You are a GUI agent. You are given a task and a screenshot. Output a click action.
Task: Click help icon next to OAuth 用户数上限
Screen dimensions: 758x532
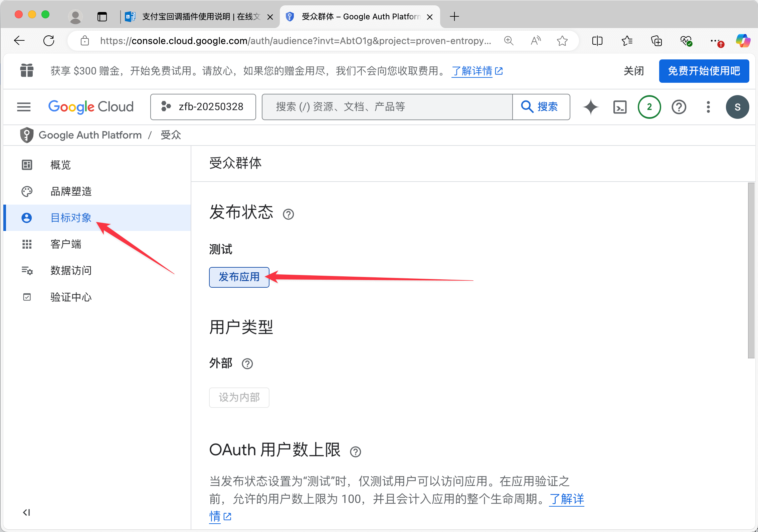pos(355,452)
